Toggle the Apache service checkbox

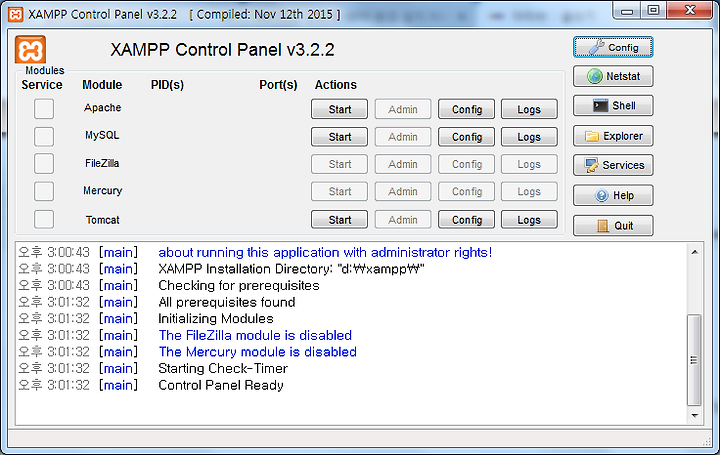coord(44,109)
